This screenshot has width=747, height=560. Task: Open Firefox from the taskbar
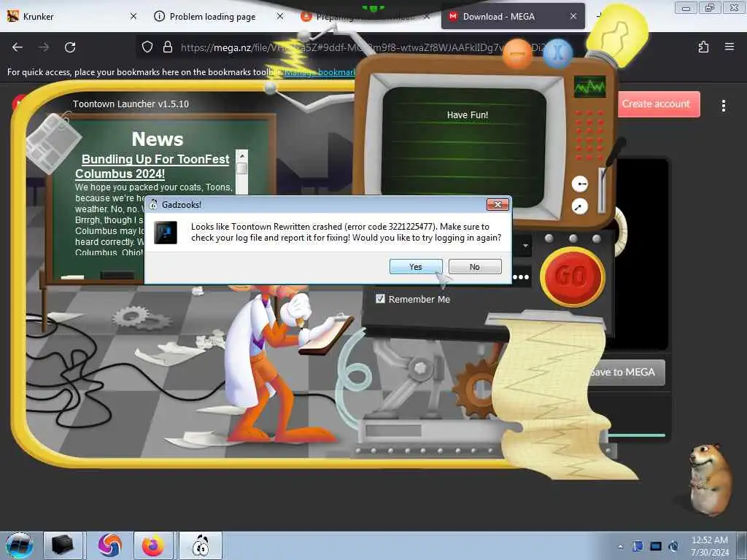point(152,545)
